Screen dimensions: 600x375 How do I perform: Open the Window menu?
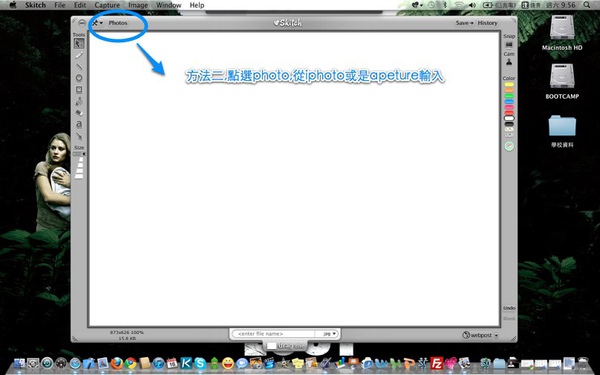pos(169,5)
